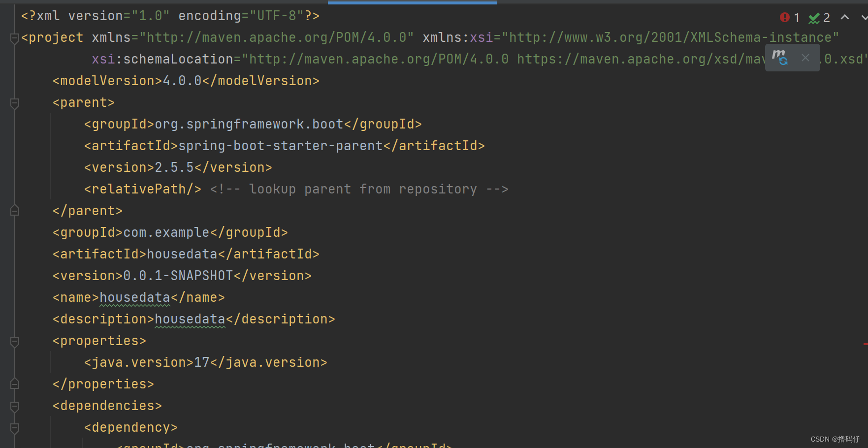Collapse the opening properties tag fold marker
Viewport: 868px width, 448px height.
click(x=15, y=341)
